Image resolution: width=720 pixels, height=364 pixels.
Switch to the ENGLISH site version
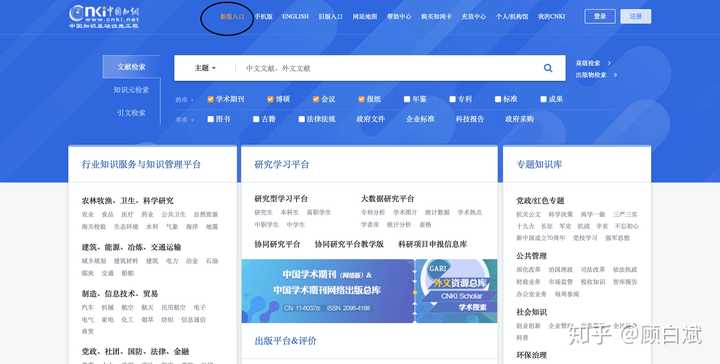295,17
